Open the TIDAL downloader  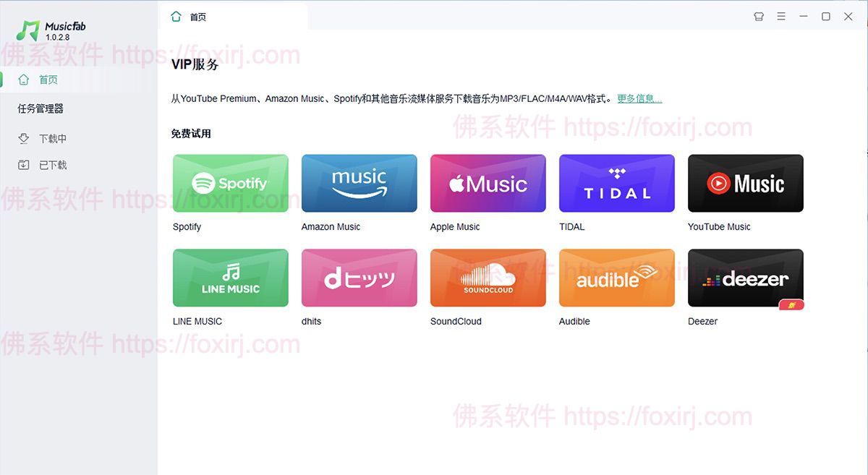(616, 183)
